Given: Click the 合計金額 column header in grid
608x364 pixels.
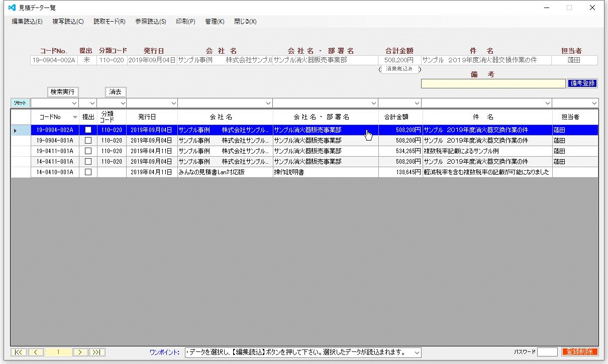Looking at the screenshot, I should pos(400,116).
